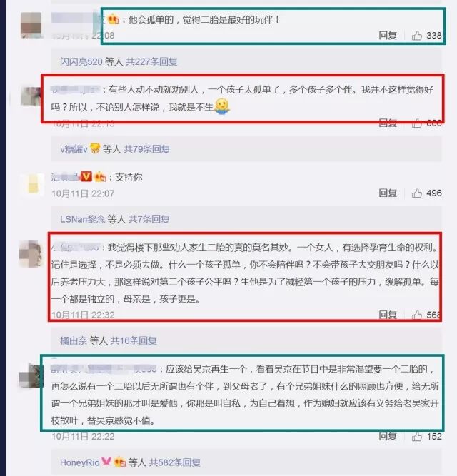This screenshot has width=457, height=476.
Task: Open LSNan黎念 user profile
Action: click(82, 219)
